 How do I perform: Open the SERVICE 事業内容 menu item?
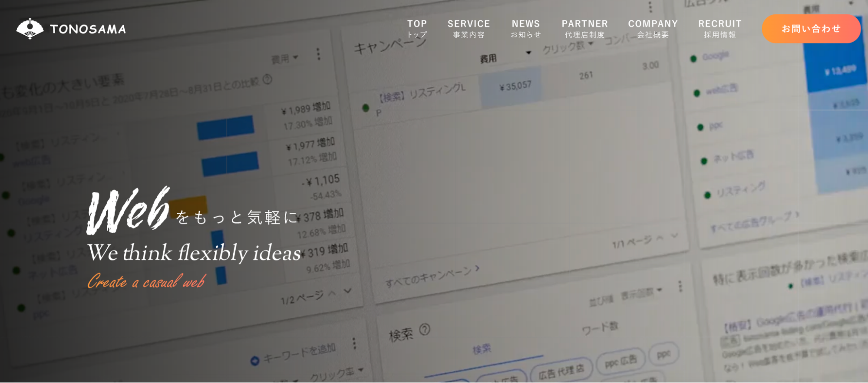[x=469, y=29]
